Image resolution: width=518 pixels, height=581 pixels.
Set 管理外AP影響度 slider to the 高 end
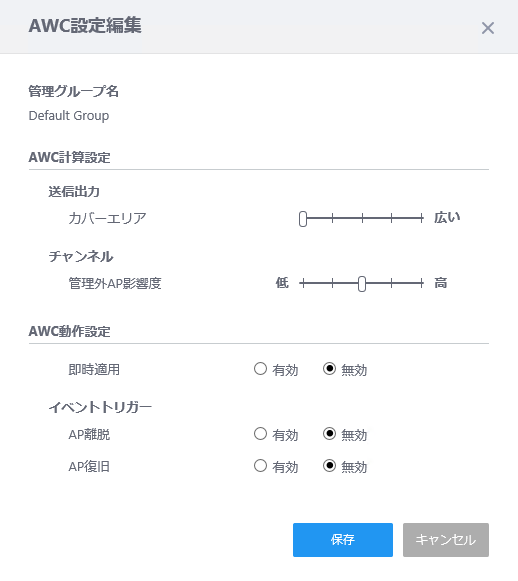[x=422, y=283]
